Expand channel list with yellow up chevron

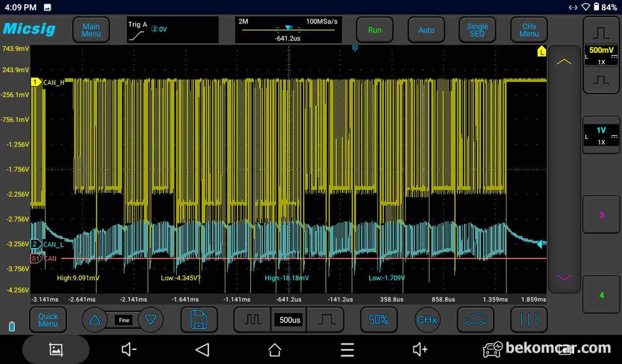(x=564, y=62)
